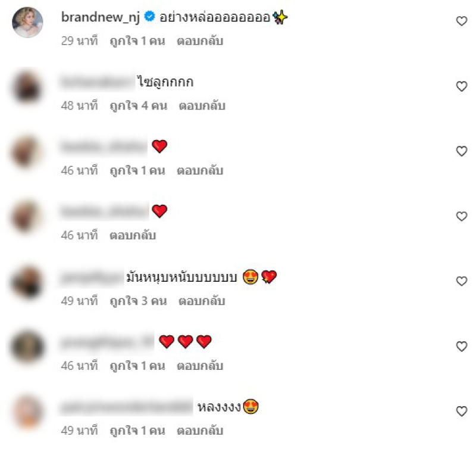Tap heart beside second red-heart comment without likes
Viewport: 476px width, 458px height.
point(462,216)
